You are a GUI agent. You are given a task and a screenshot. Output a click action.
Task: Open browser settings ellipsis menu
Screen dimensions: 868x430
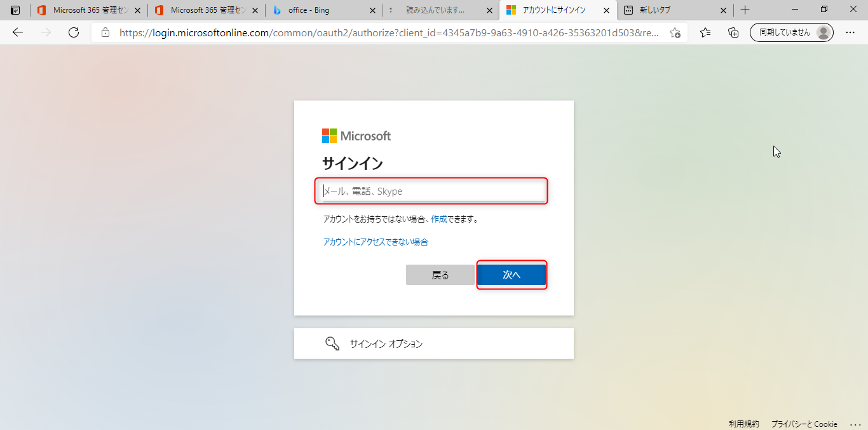[850, 32]
